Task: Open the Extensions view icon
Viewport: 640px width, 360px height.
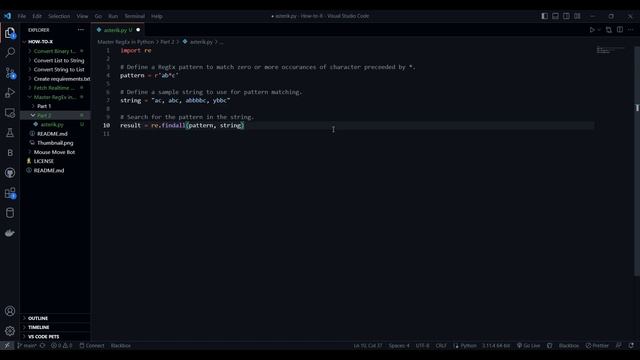Action: pos(10,193)
